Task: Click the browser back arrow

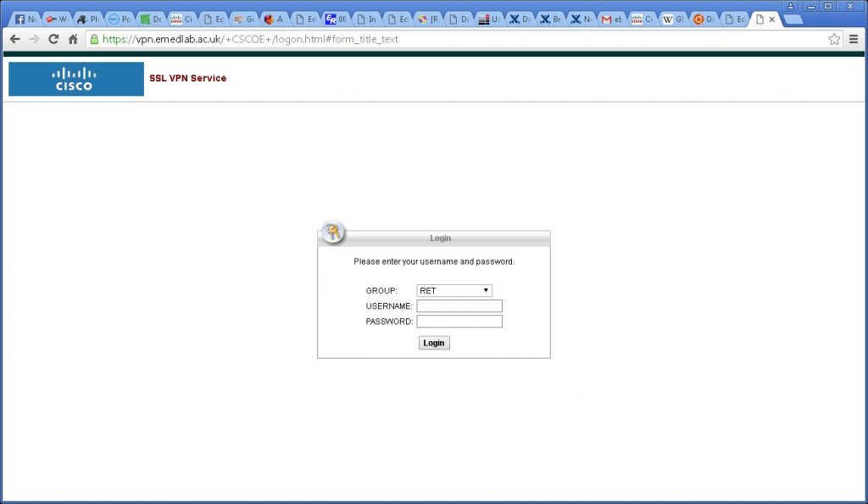Action: tap(14, 39)
